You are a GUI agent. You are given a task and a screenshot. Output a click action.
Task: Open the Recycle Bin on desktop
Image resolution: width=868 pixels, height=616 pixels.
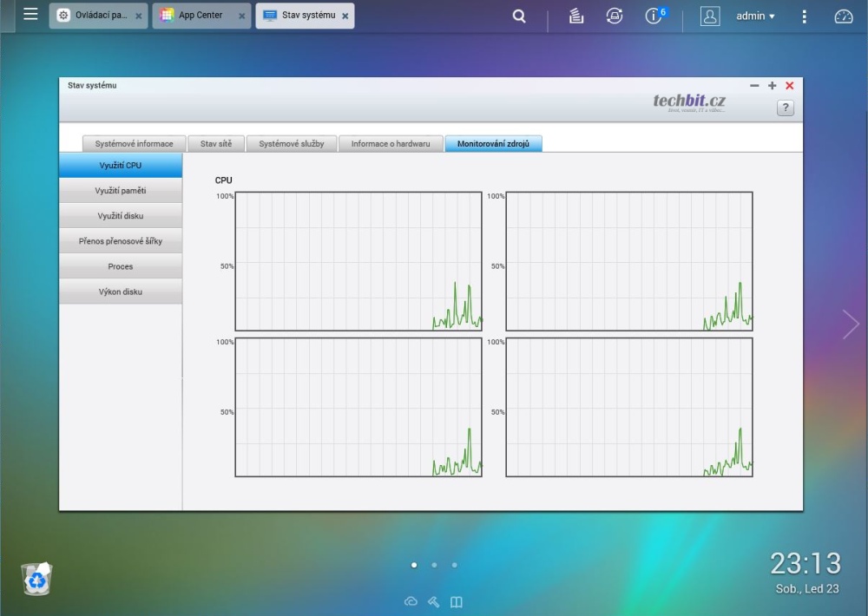pos(36,579)
